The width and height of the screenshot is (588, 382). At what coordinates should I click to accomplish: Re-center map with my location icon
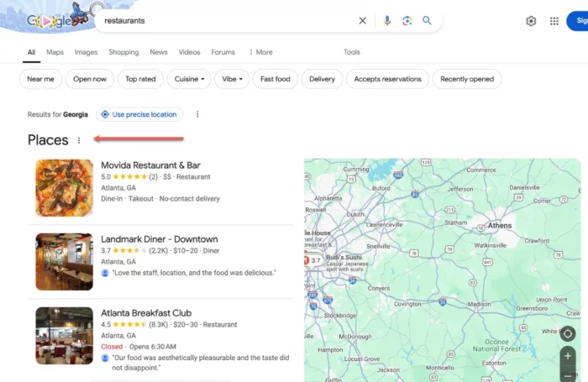coord(567,333)
